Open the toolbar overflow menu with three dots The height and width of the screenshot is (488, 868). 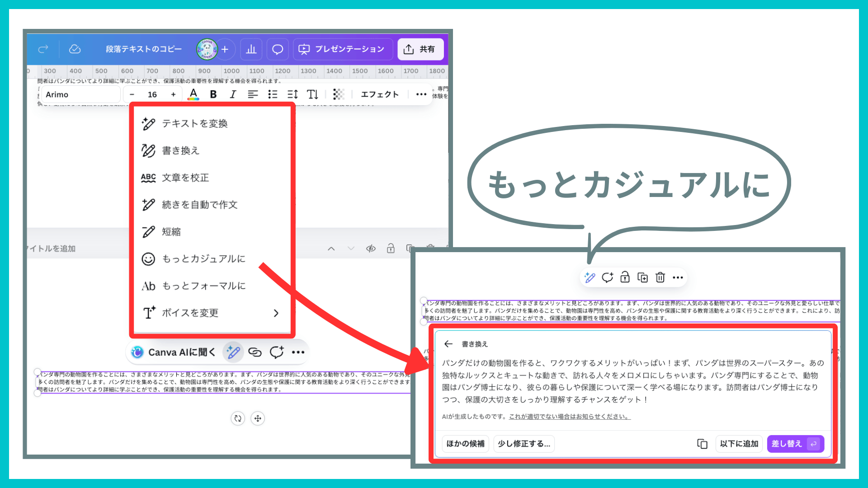(x=421, y=94)
